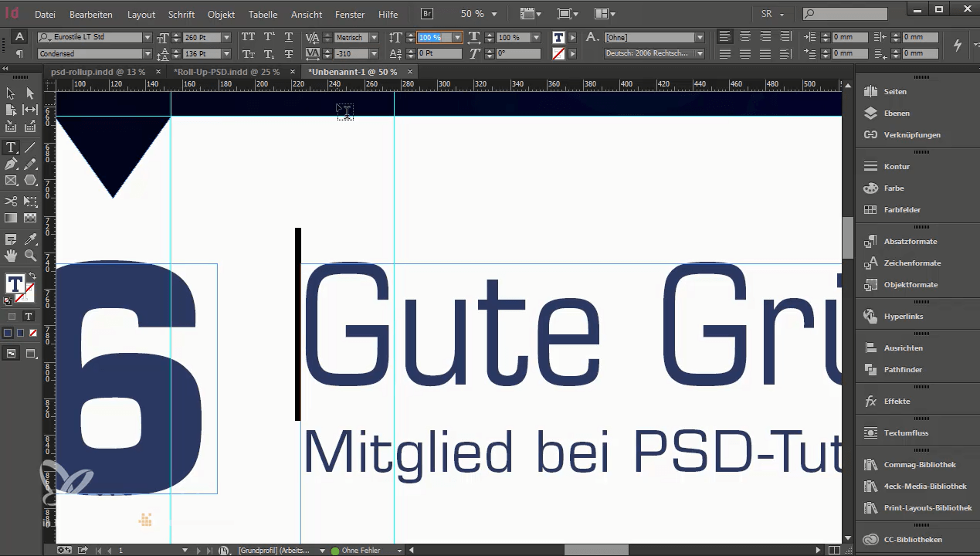This screenshot has width=980, height=556.
Task: Open the Textumfluss panel
Action: pos(906,432)
